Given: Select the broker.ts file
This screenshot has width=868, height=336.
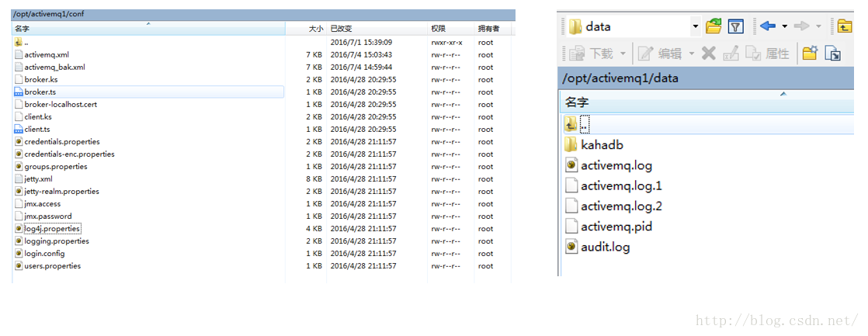Looking at the screenshot, I should (40, 92).
